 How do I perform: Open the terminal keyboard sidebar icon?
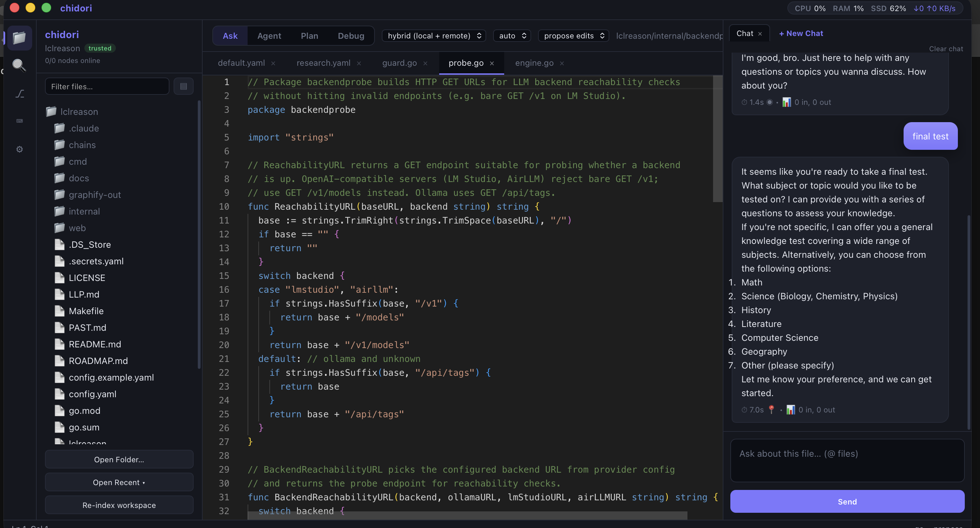tap(20, 121)
